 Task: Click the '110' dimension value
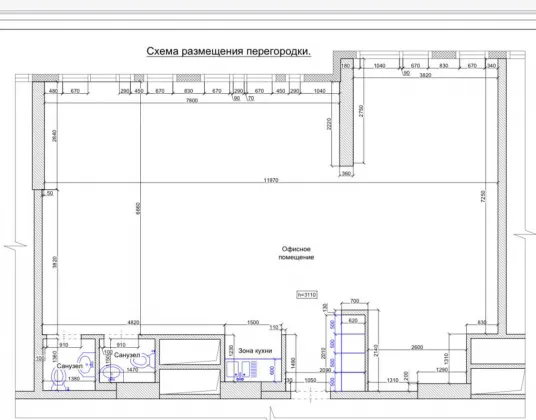274,327
